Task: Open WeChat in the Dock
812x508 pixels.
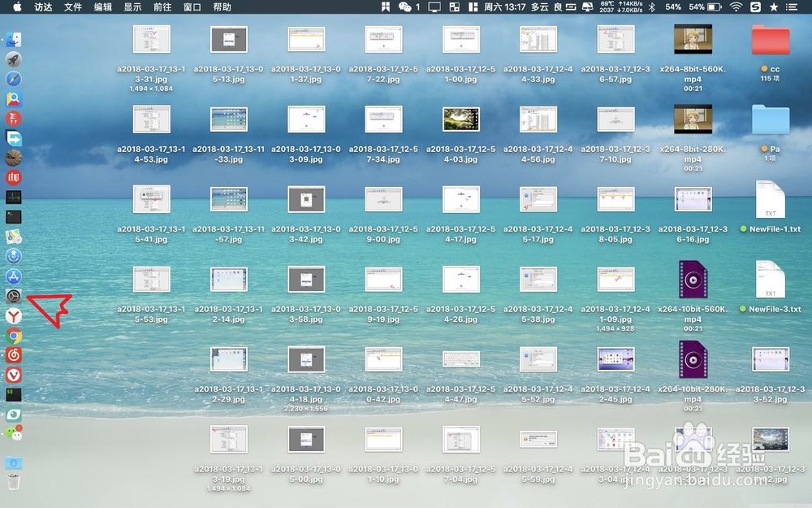Action: (x=14, y=434)
